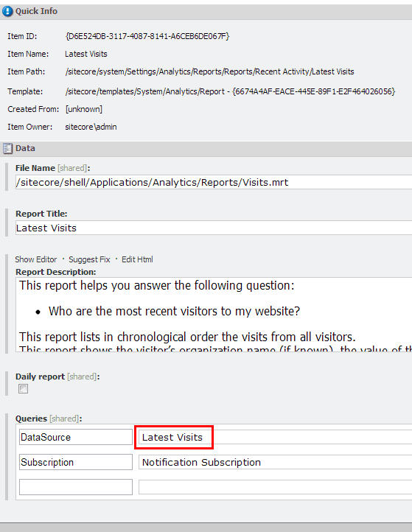Collapse the Quick Info section header
Image resolution: width=412 pixels, height=532 pixels.
click(206, 11)
